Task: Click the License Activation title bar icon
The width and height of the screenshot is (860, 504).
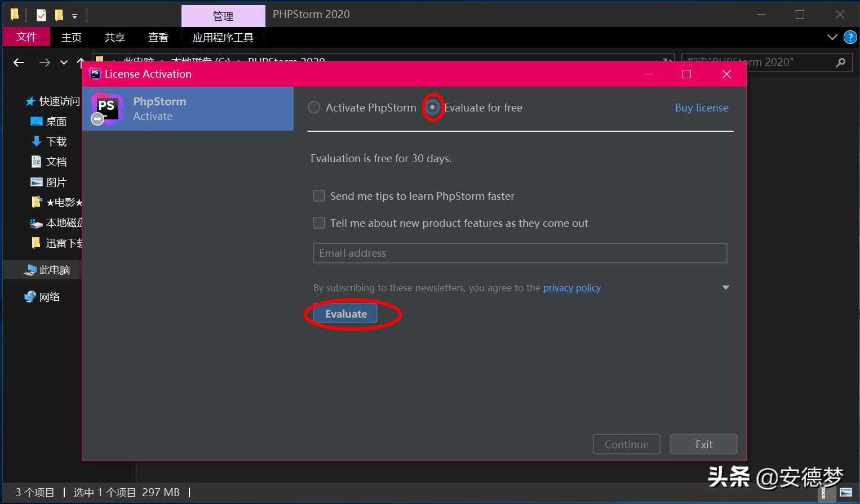Action: click(95, 74)
